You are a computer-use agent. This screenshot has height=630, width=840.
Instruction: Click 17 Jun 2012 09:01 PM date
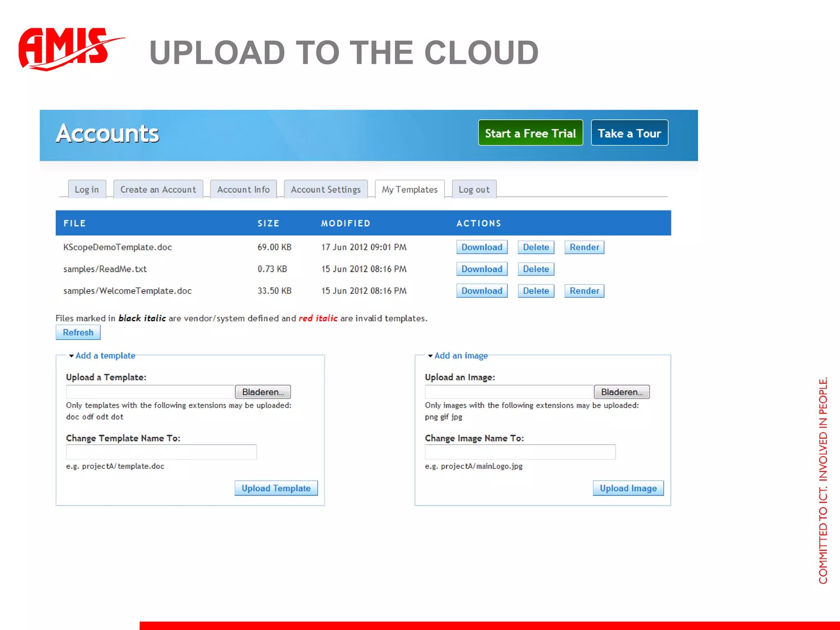coord(364,247)
